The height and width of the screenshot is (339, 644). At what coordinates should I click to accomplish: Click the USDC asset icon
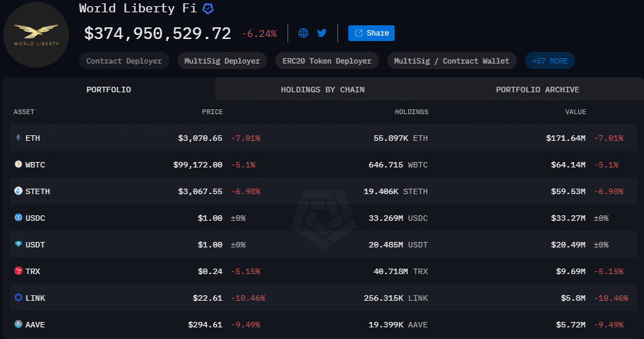pos(18,218)
